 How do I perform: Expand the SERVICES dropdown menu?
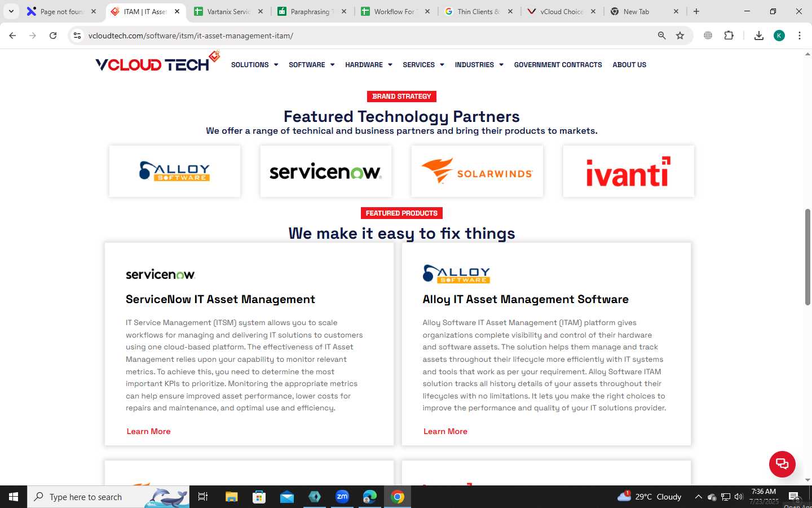pyautogui.click(x=423, y=65)
